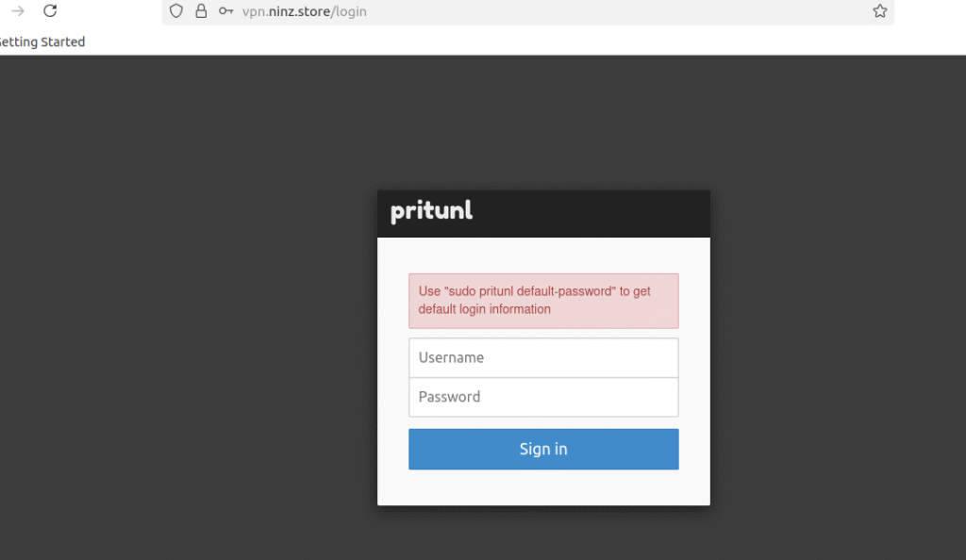966x560 pixels.
Task: Click the "sudo pritunl default-password" command text
Action: (530, 291)
